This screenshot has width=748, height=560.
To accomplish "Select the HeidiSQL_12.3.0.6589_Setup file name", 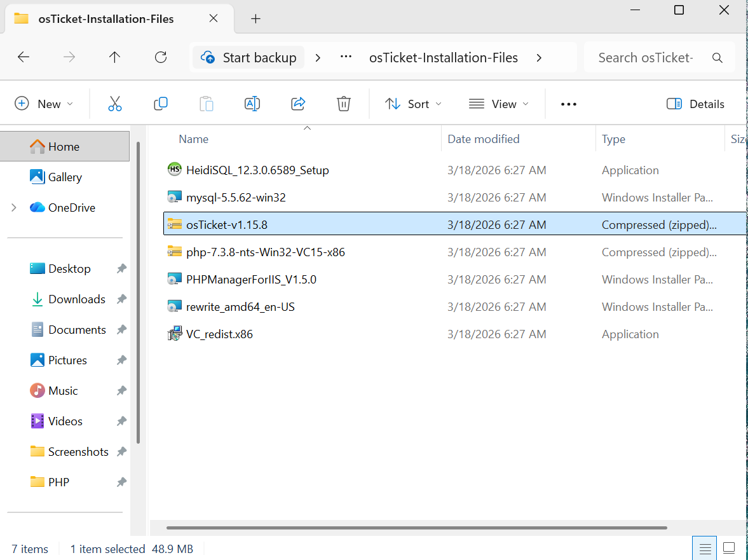I will coord(257,170).
